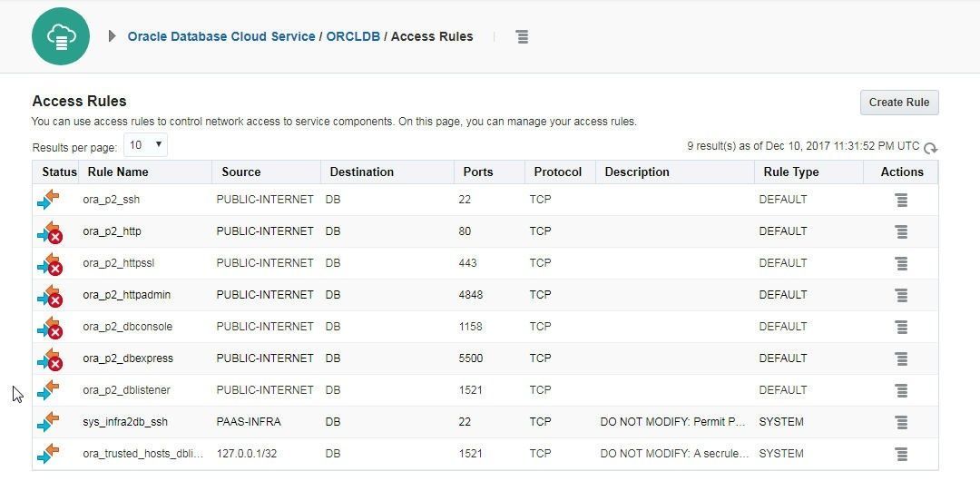This screenshot has width=980, height=481.
Task: Go to Oracle Database Cloud Service link
Action: coord(221,36)
